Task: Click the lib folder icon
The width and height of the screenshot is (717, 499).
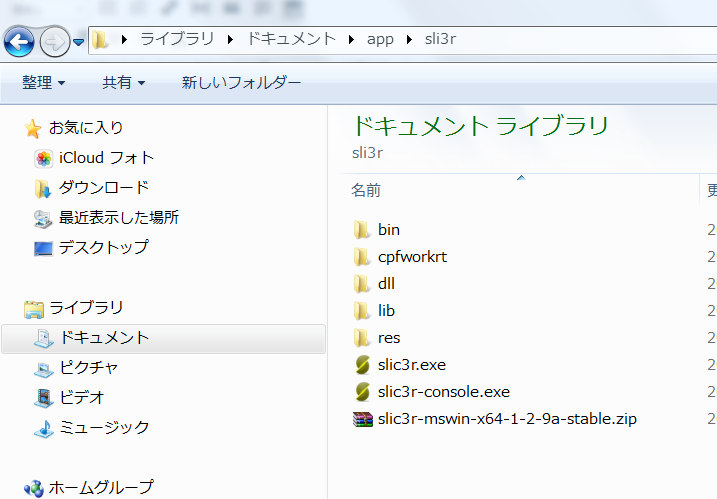Action: coord(362,311)
